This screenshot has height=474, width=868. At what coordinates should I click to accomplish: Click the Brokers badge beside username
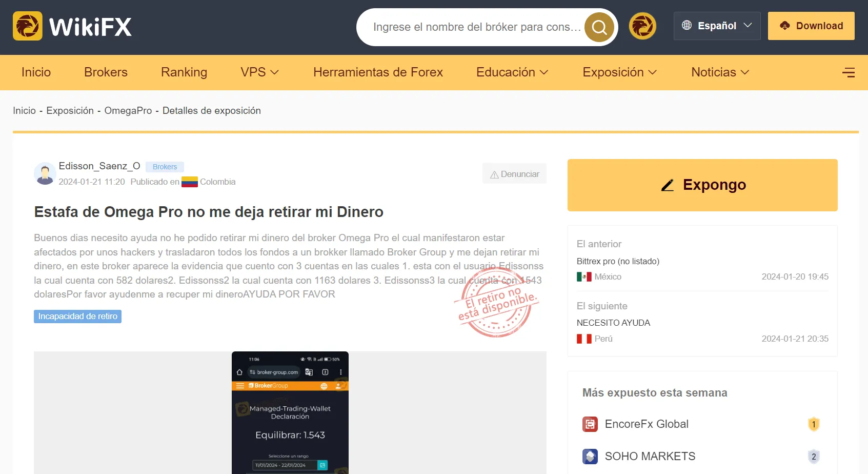pos(165,167)
